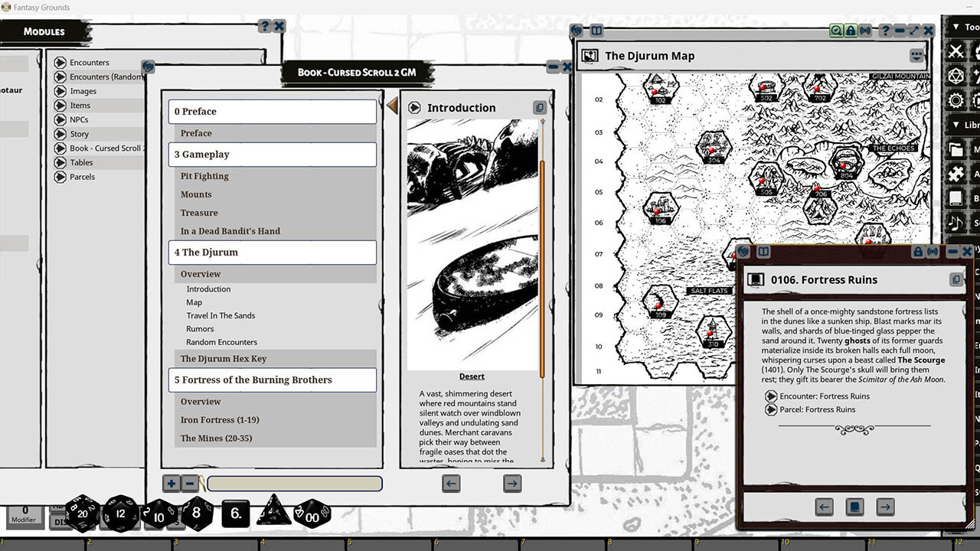This screenshot has height=551, width=980.
Task: Toggle broadcast sharing on the Fortress Ruins window
Action: click(933, 252)
